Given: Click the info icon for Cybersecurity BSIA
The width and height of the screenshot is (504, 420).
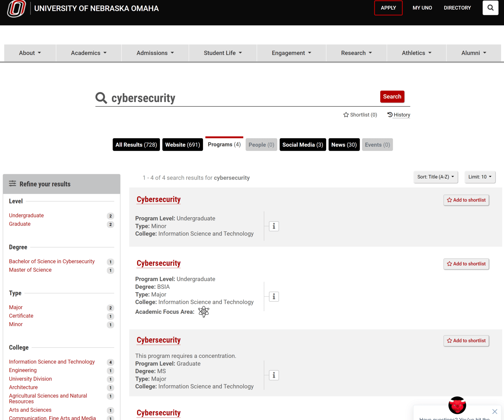Looking at the screenshot, I should (274, 296).
